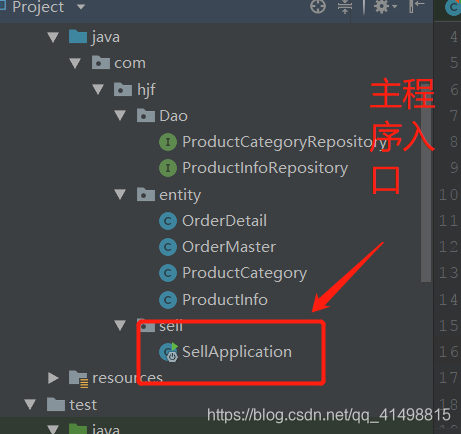Open the ProductCategory class
The image size is (461, 434).
tap(244, 274)
